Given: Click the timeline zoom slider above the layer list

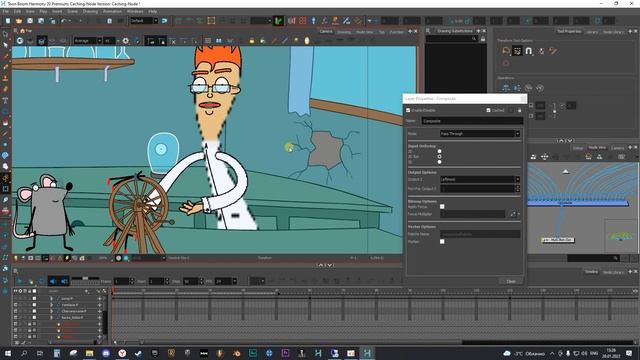Looking at the screenshot, I should tap(85, 278).
